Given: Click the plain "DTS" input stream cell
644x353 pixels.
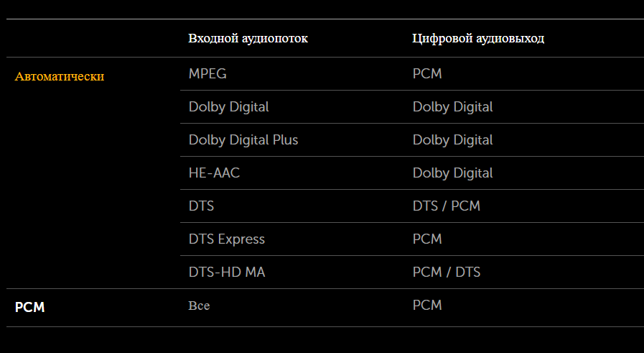Looking at the screenshot, I should (201, 206).
